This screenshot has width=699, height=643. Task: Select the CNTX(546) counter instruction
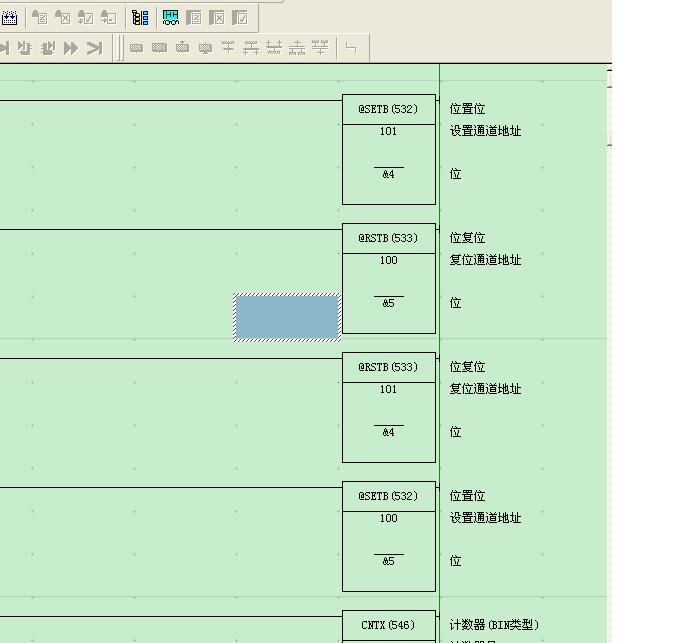(388, 625)
